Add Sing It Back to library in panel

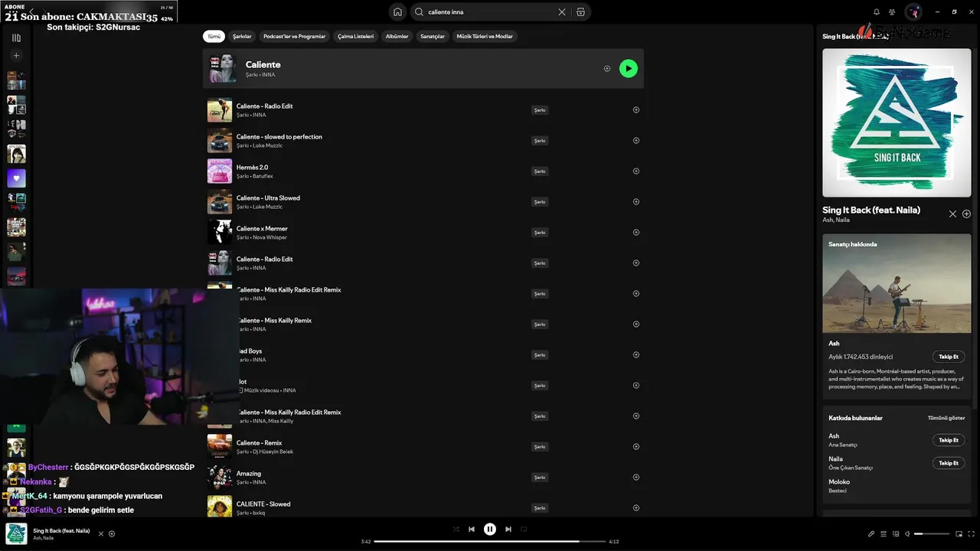[x=966, y=214]
